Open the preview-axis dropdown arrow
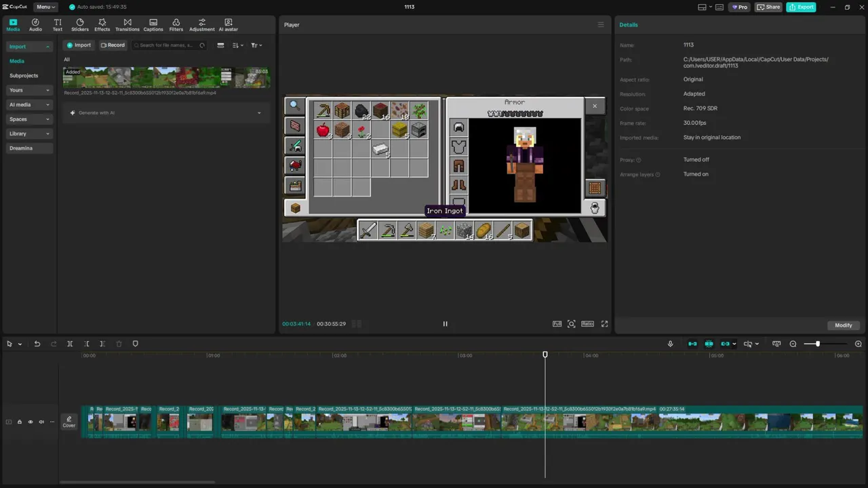The height and width of the screenshot is (488, 868). [x=757, y=344]
